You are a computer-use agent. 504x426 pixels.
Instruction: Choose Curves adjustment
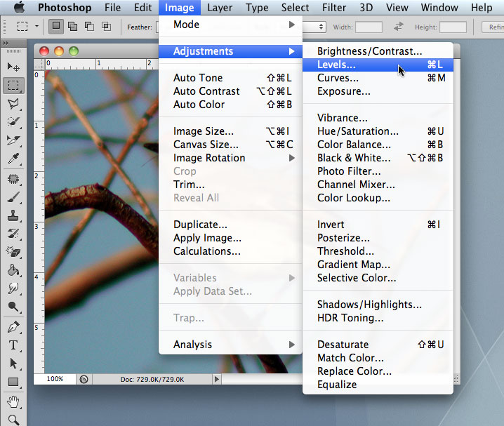click(x=378, y=78)
